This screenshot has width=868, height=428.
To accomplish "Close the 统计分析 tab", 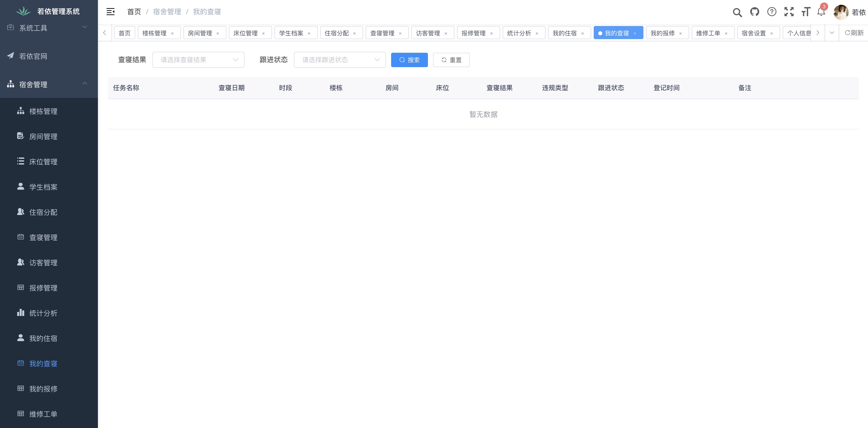I will click(x=537, y=33).
